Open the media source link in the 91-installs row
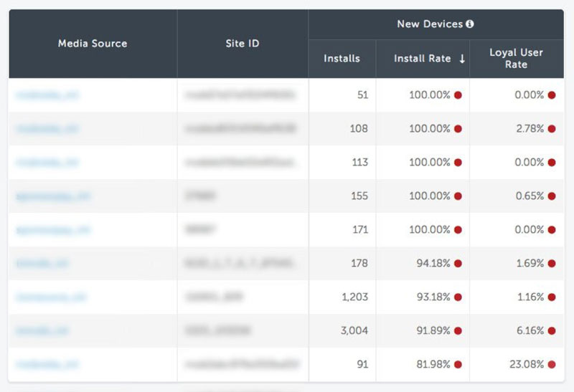 (x=47, y=364)
